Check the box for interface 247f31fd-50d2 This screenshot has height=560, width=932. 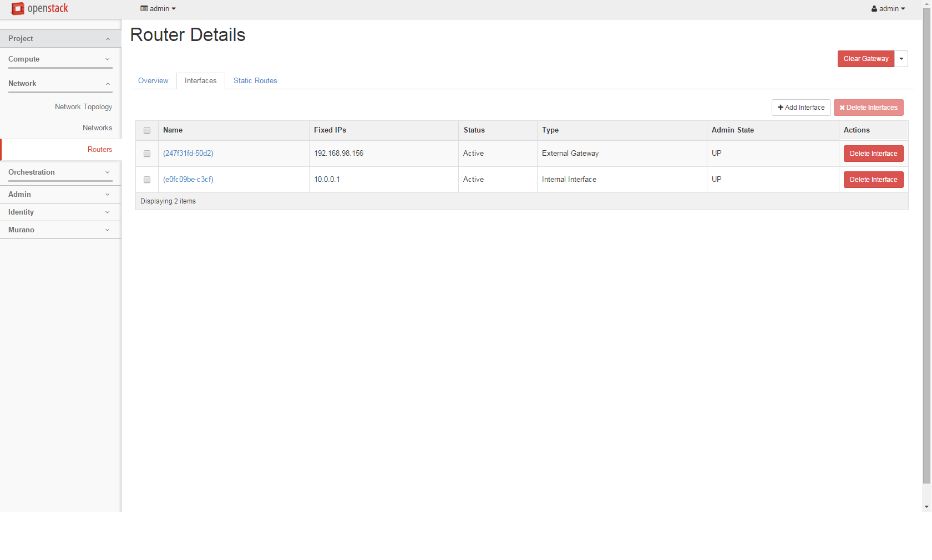coord(147,154)
